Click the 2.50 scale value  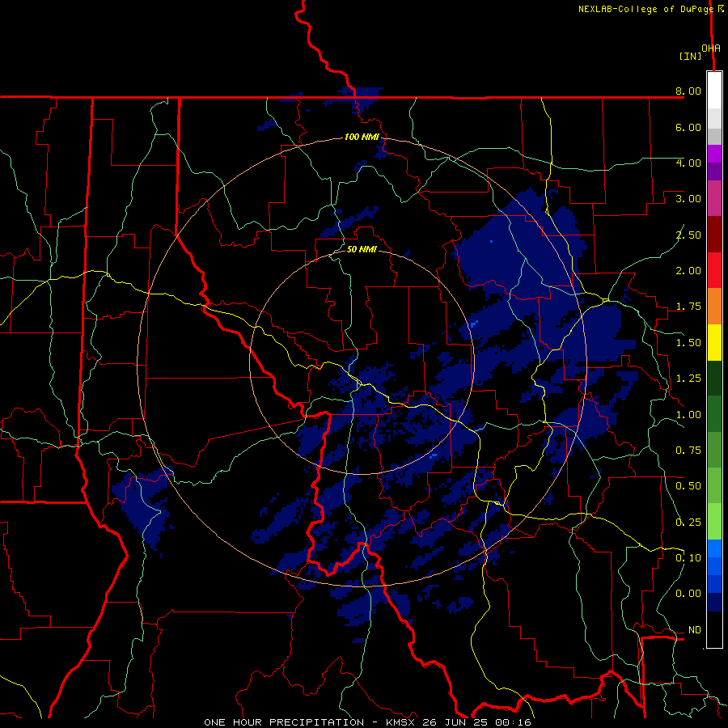pyautogui.click(x=688, y=235)
